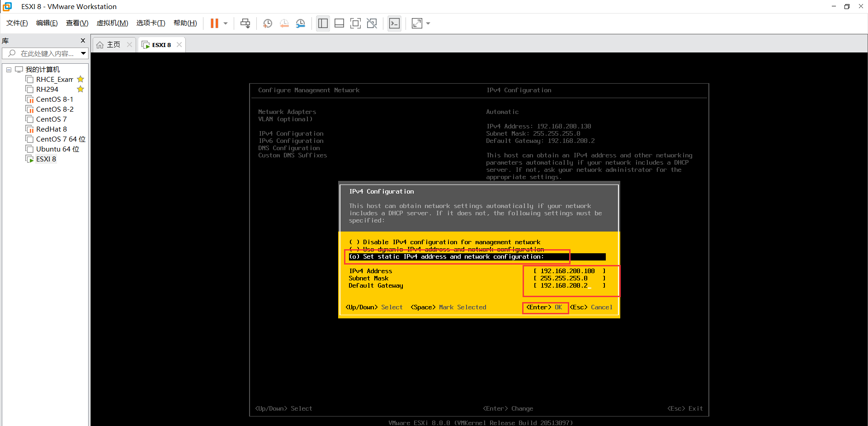Viewport: 868px width, 426px height.
Task: Open the 文件(F) menu
Action: point(17,23)
